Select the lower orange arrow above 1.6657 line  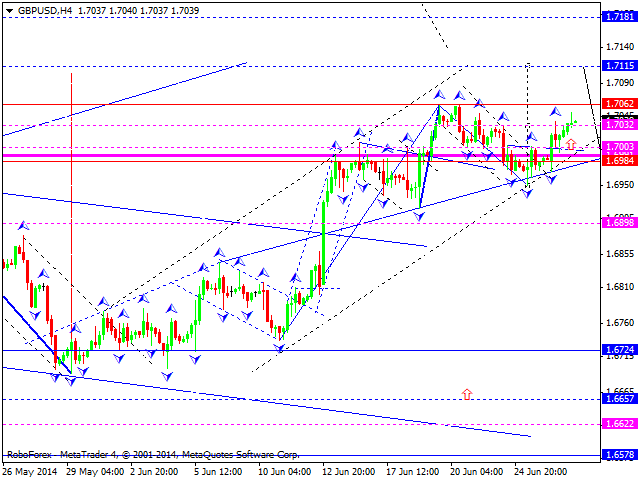click(x=467, y=394)
